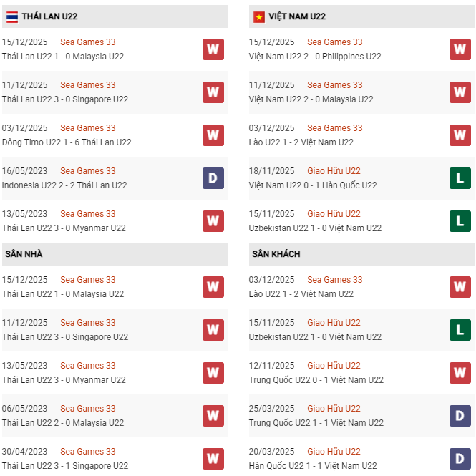Click the Thailand flag icon
476x476 pixels.
(11, 16)
